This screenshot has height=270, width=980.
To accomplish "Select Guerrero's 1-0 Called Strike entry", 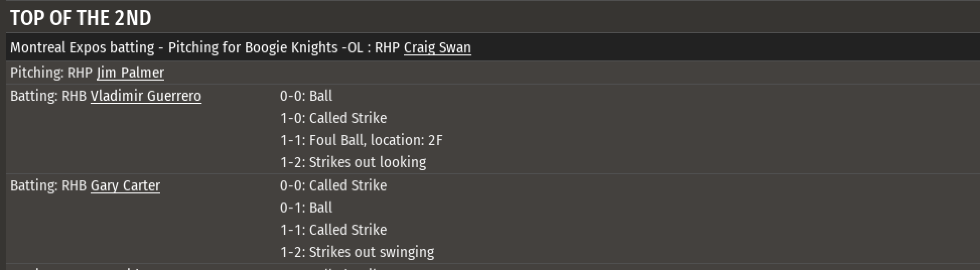I will (333, 118).
